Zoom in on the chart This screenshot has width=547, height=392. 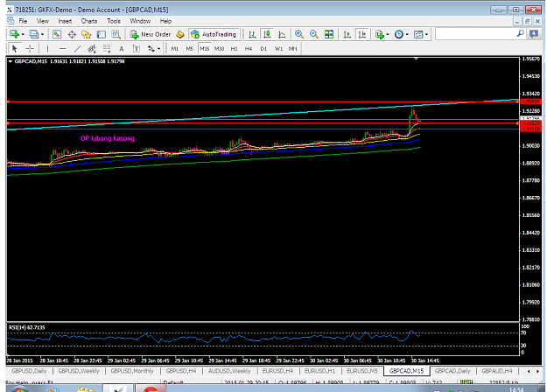(x=299, y=34)
